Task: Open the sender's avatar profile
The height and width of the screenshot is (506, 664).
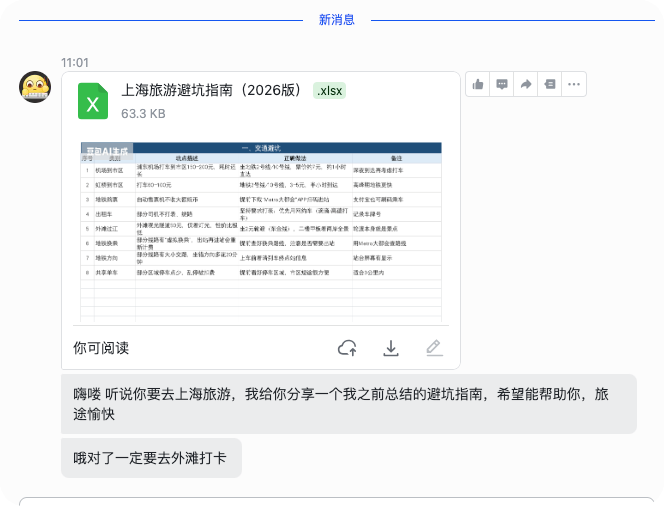Action: click(35, 87)
